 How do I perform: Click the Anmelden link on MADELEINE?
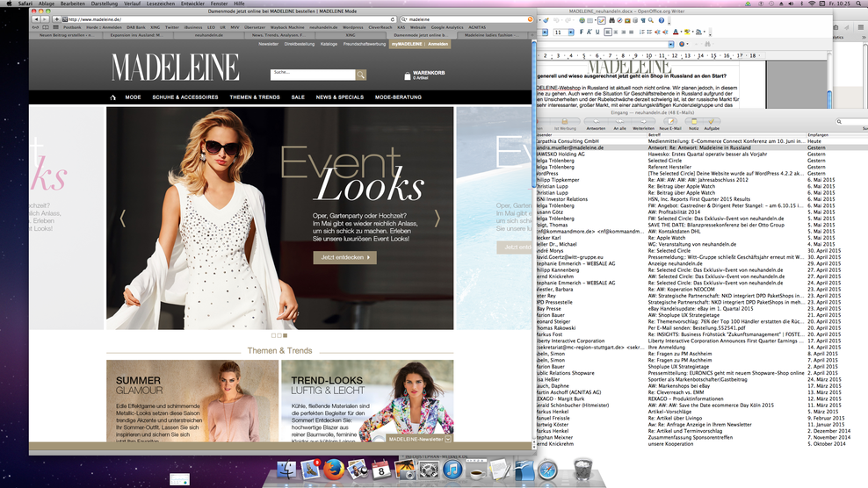coord(438,44)
